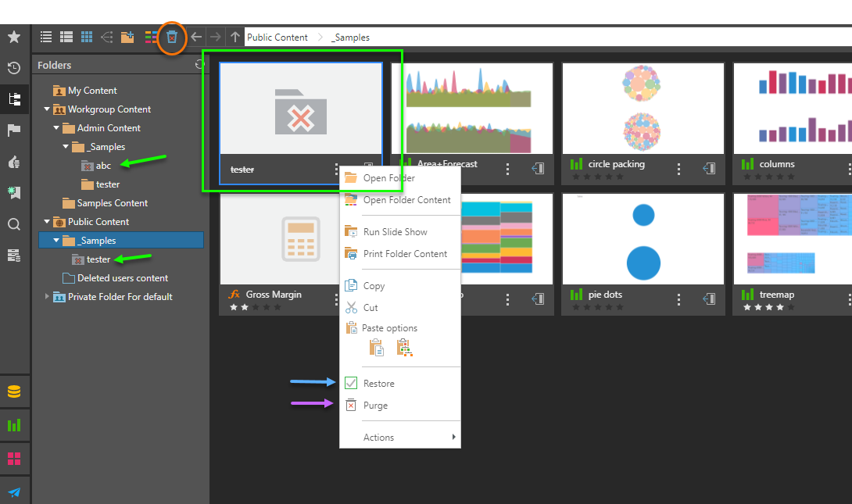Choose Purge from the context menu
The image size is (852, 504).
[x=375, y=406]
